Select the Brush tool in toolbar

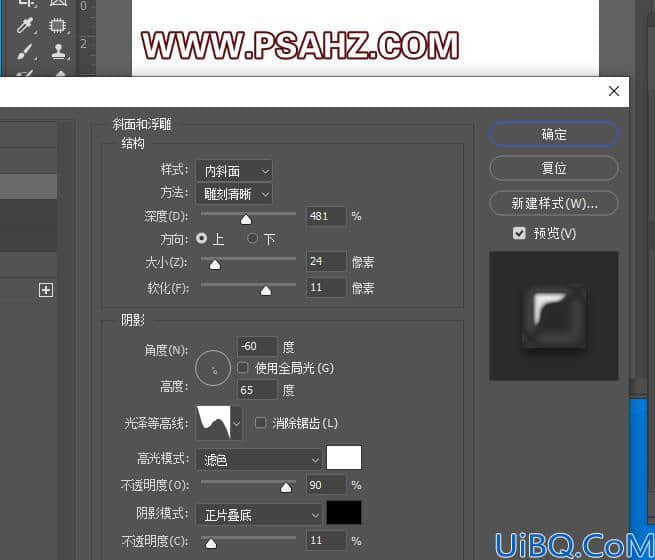[24, 52]
